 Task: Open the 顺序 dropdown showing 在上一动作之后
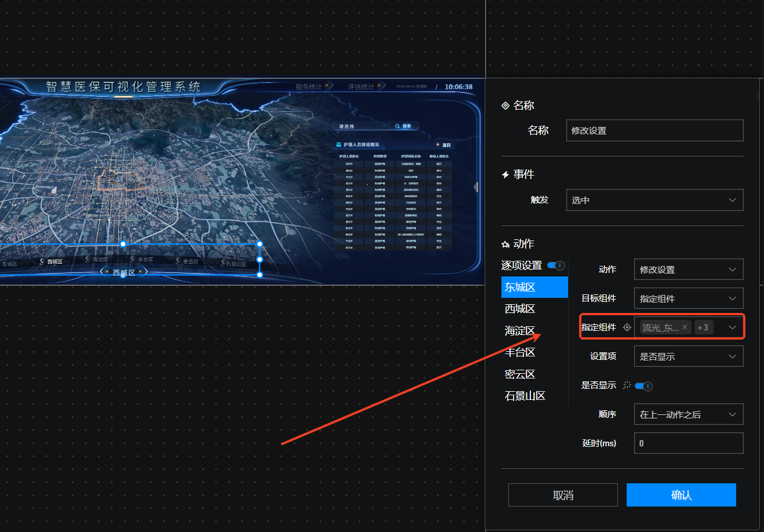[688, 414]
